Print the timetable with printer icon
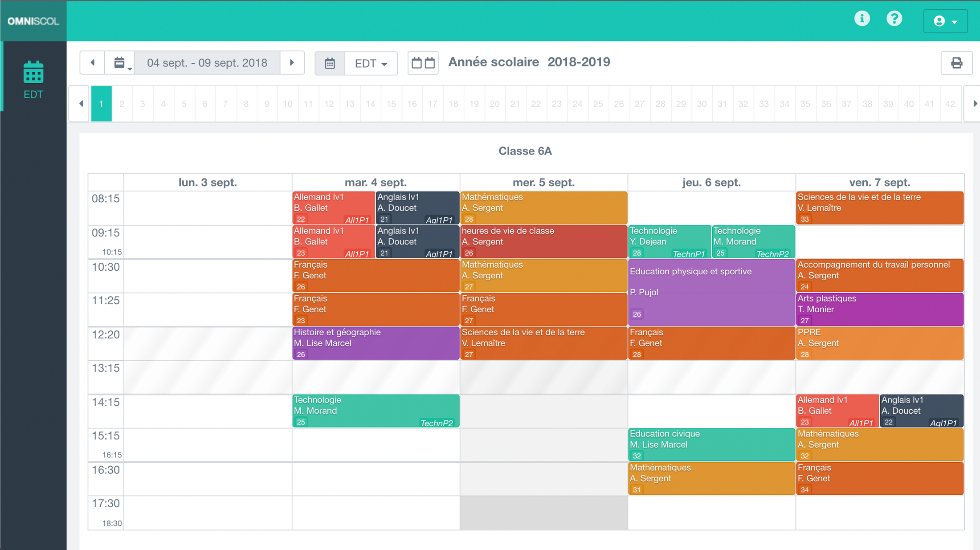The image size is (980, 550). pyautogui.click(x=956, y=63)
